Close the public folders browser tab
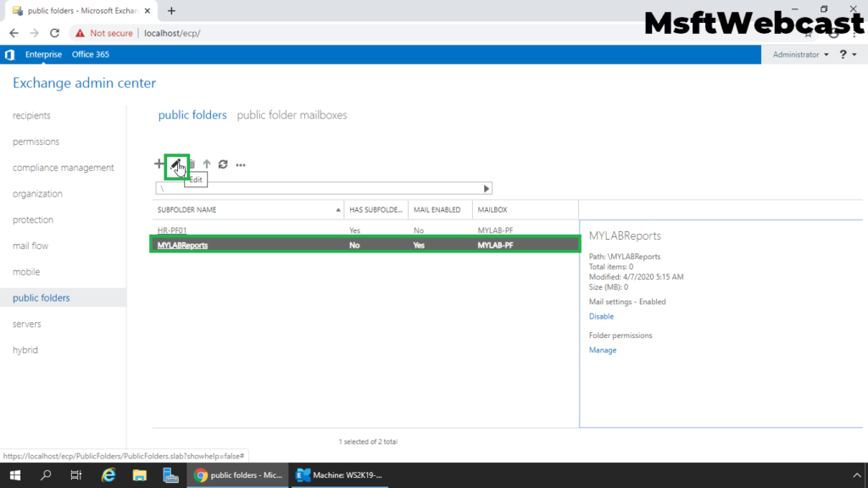868x488 pixels. pos(147,11)
